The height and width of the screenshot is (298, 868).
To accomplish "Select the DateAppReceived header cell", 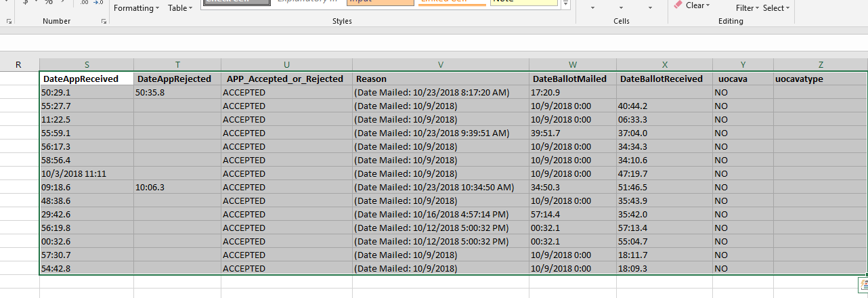I will click(x=86, y=79).
